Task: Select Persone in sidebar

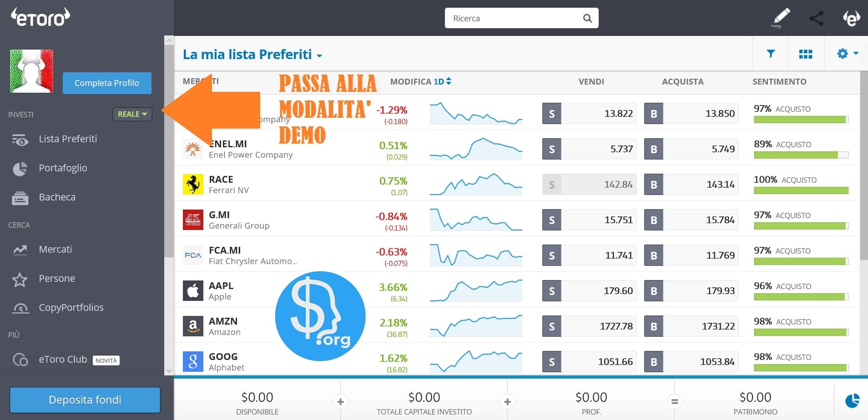Action: 57,278
